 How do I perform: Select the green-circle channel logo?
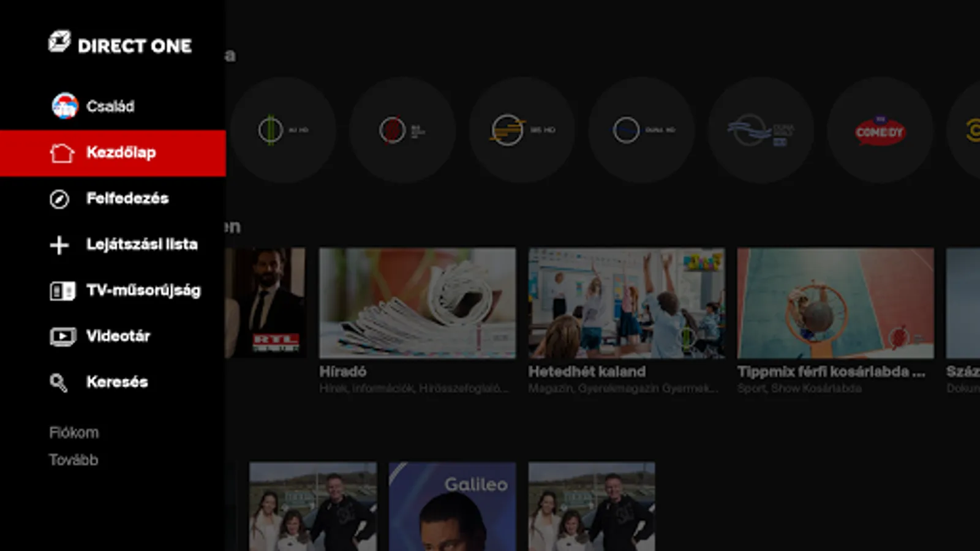(283, 130)
